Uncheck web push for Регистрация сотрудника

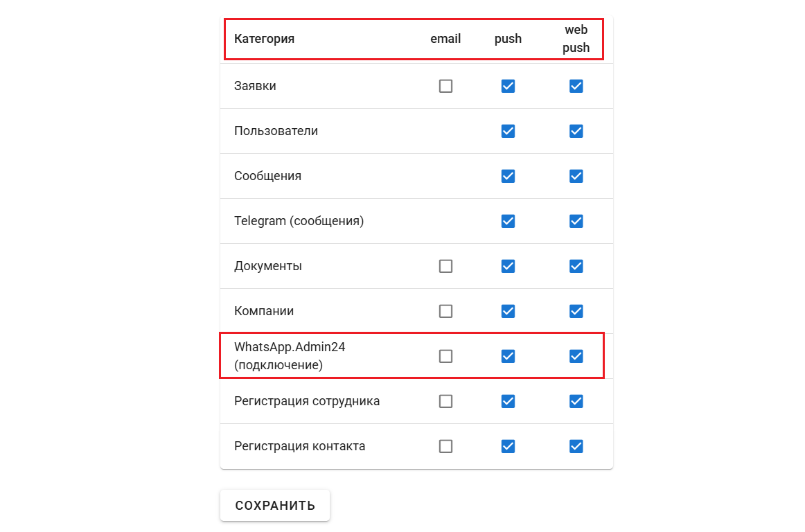576,401
